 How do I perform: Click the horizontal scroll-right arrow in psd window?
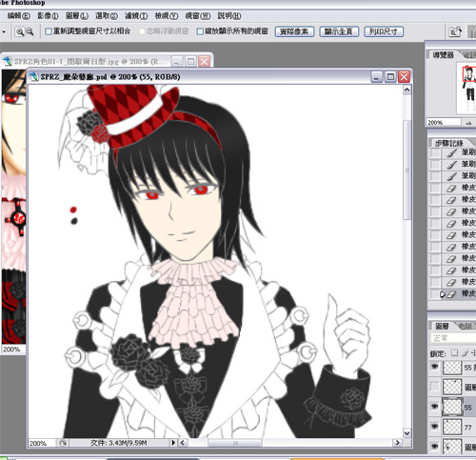[x=397, y=442]
